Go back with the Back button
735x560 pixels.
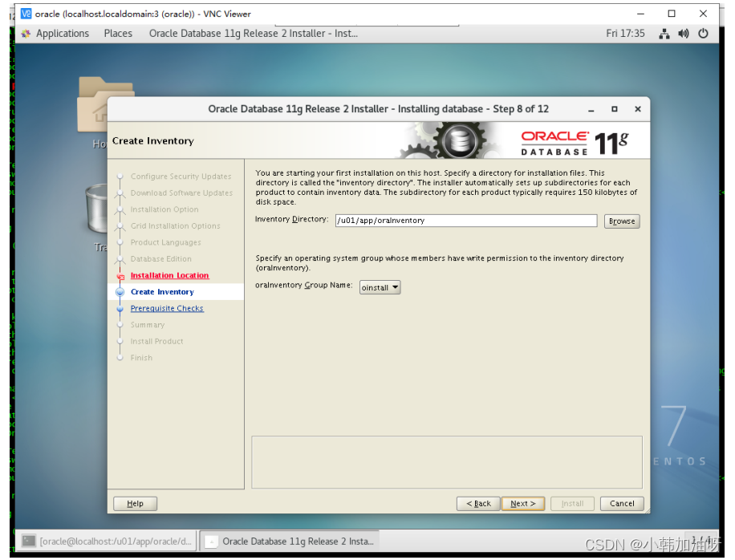pyautogui.click(x=478, y=503)
